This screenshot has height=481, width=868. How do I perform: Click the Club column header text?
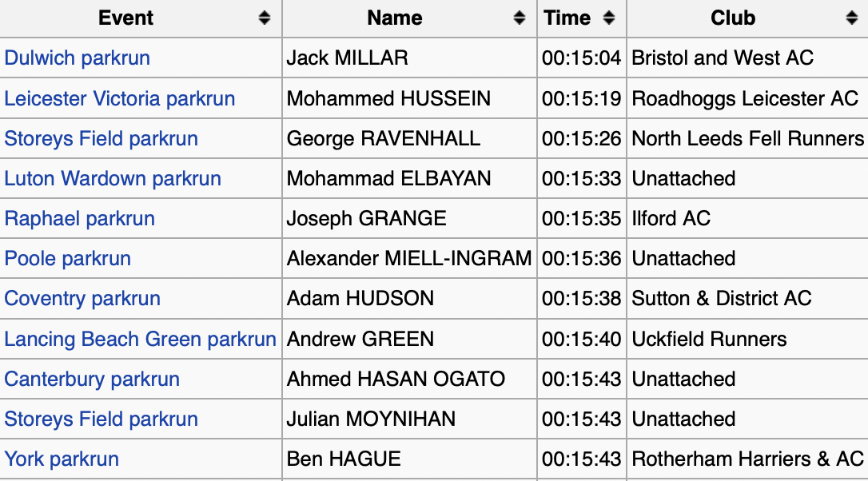733,18
